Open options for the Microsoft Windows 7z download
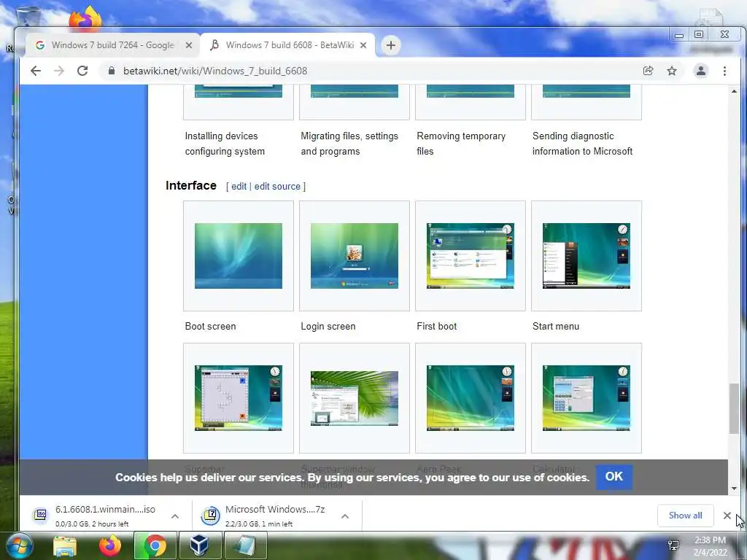 click(x=345, y=516)
